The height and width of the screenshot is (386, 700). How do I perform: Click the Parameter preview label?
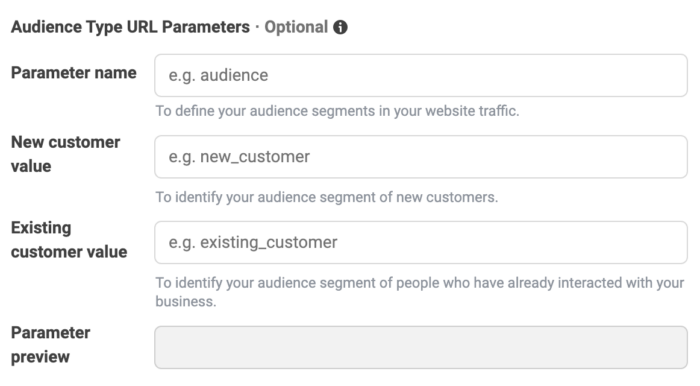point(50,344)
